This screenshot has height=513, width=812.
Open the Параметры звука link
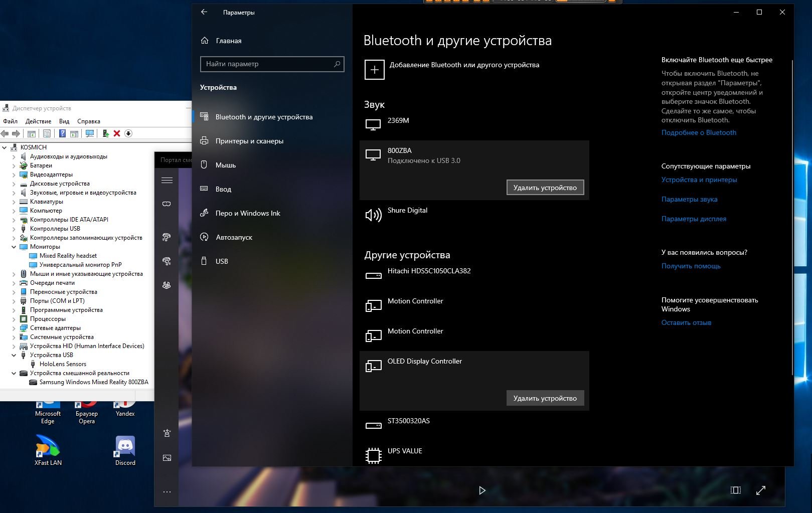point(689,199)
